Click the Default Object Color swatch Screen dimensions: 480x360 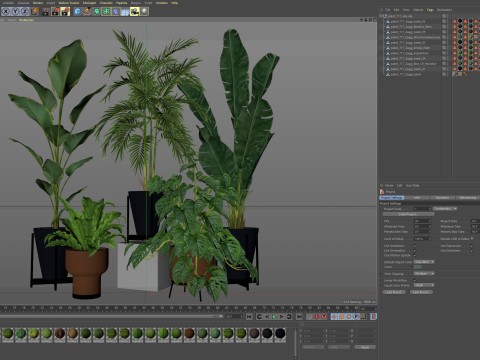[x=418, y=267]
